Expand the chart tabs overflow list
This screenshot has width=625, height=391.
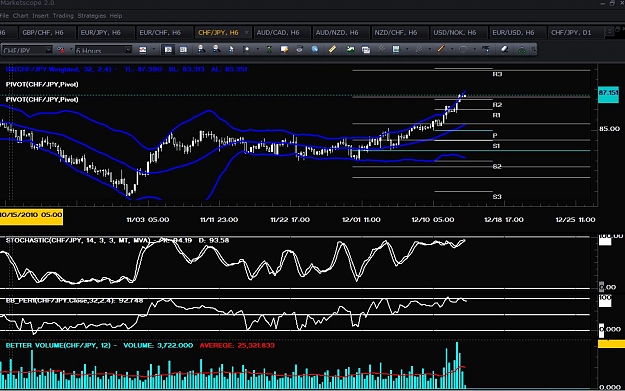click(x=609, y=31)
